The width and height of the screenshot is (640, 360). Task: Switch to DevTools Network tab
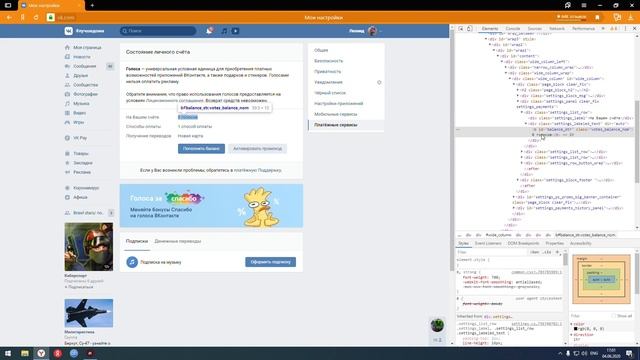pos(557,29)
